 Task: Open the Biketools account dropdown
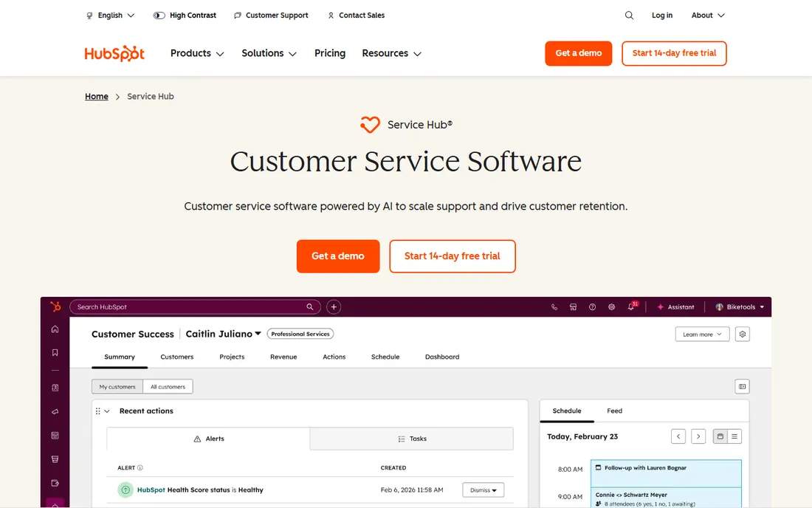tap(740, 307)
